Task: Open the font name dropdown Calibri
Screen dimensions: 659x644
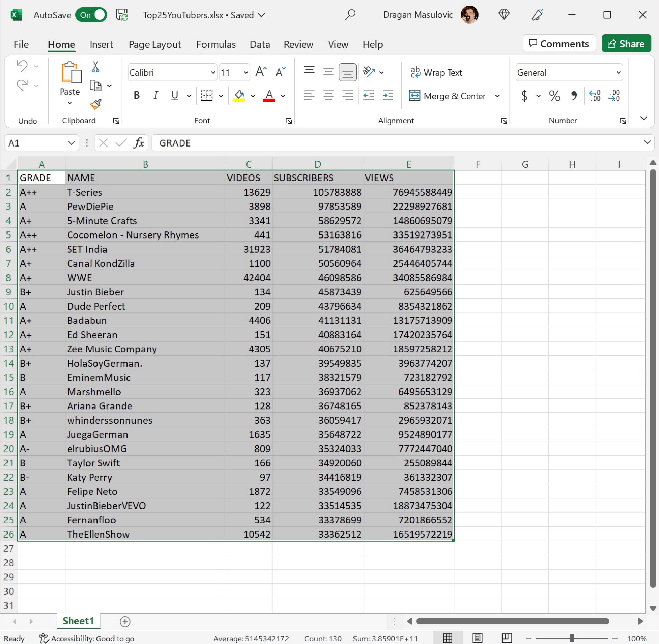Action: point(212,72)
